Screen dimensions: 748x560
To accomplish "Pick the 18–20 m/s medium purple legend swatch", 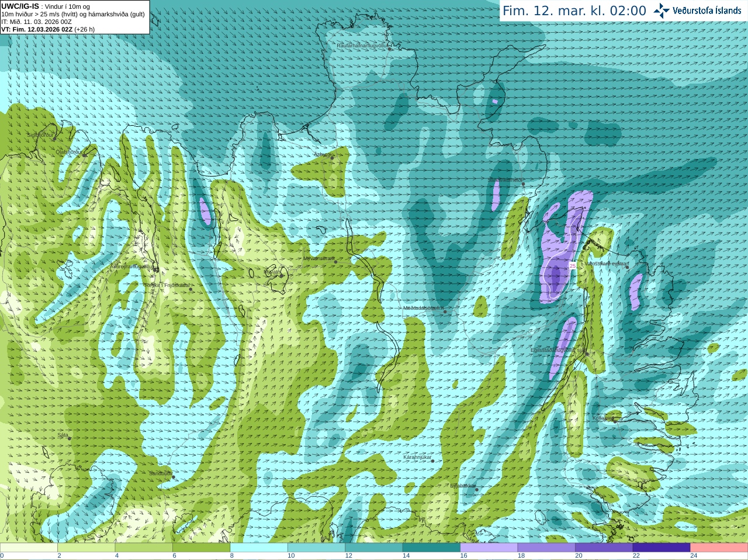I will 546,548.
